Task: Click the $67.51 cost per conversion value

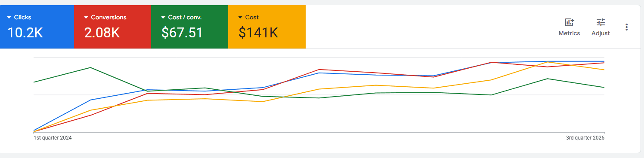Action: [182, 33]
